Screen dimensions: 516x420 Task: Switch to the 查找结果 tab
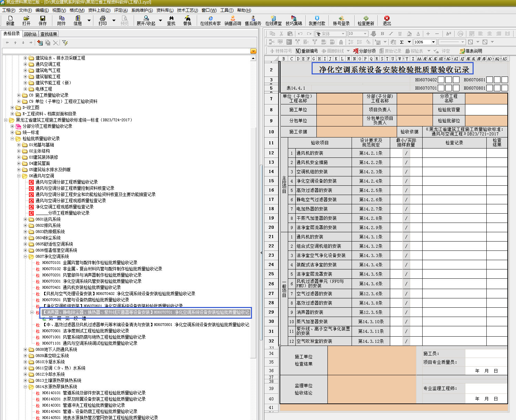49,34
